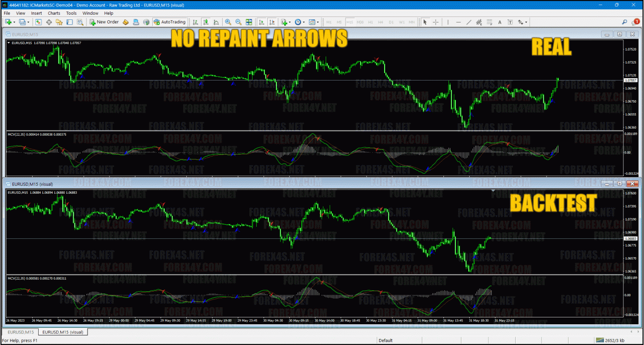Click the Zoom Out magnifier icon

[x=238, y=22]
